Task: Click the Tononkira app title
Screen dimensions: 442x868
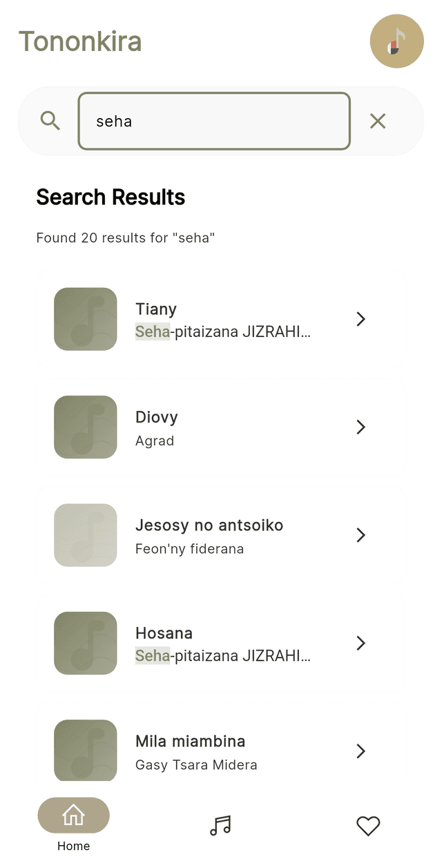Action: coord(80,41)
